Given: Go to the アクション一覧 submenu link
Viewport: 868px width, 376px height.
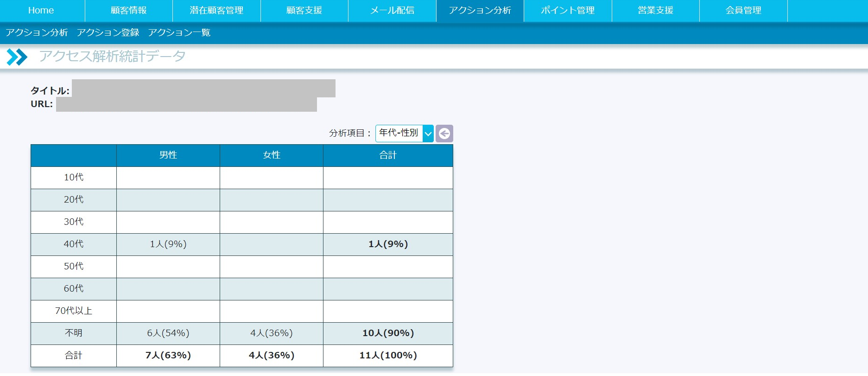Looking at the screenshot, I should point(179,32).
